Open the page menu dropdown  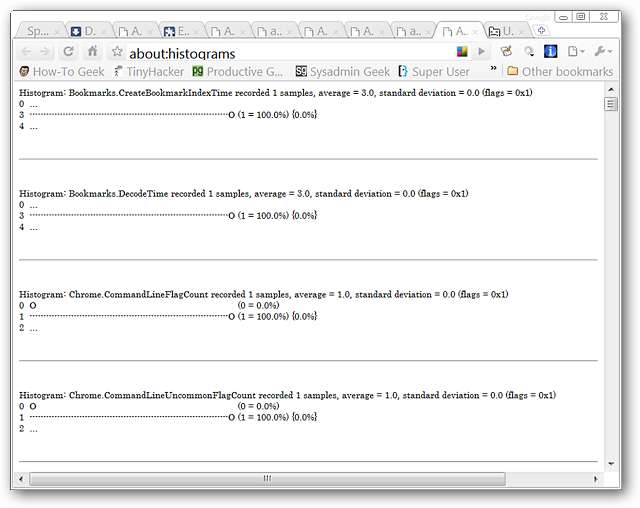coord(576,51)
